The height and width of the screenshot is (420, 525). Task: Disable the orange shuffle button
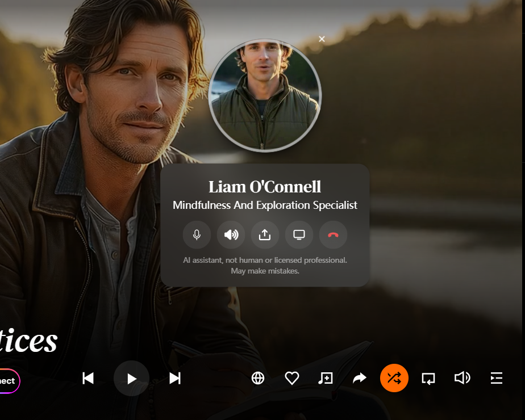click(x=394, y=378)
